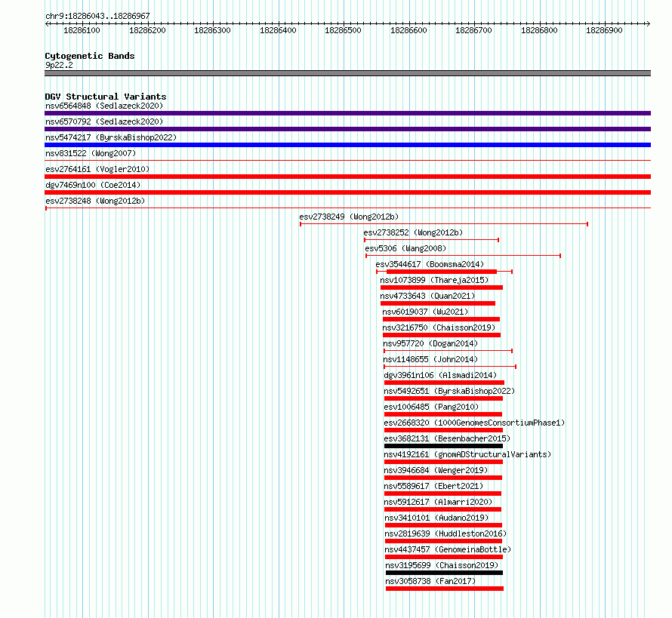Screen dimensions: 672x618
Task: Open nsv4192161 (gnomADStructuralVariants) label
Action: click(467, 454)
